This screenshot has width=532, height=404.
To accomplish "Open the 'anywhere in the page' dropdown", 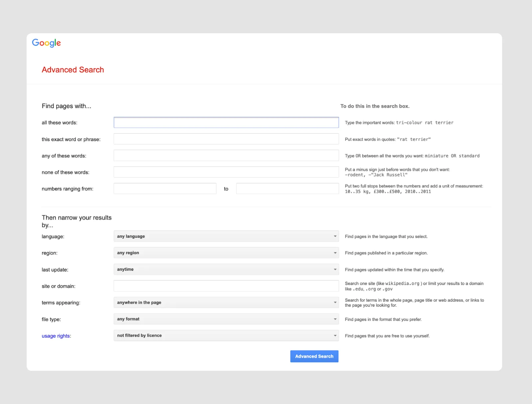I will click(226, 302).
